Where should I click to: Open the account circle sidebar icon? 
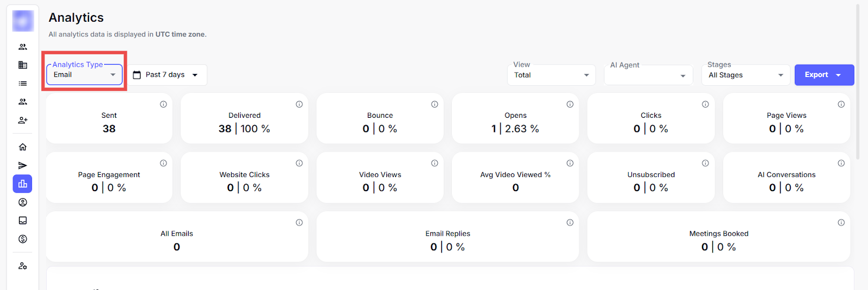click(23, 203)
